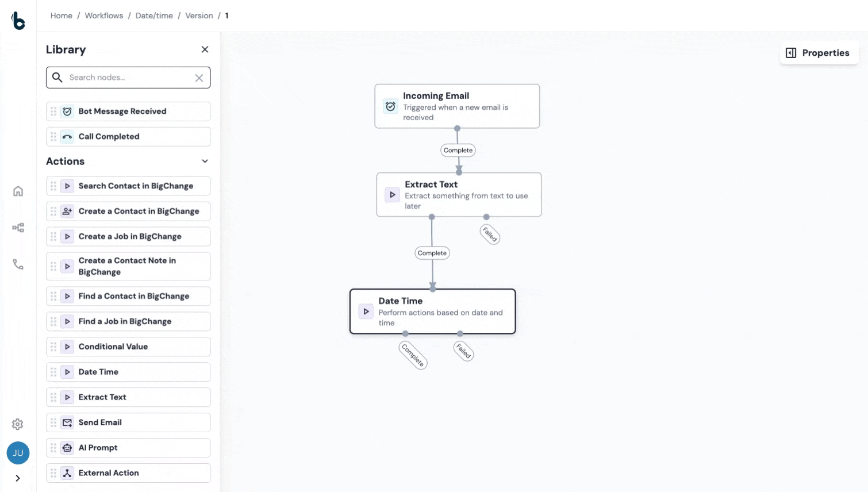This screenshot has height=492, width=868.
Task: Click the phone icon in sidebar
Action: 18,264
